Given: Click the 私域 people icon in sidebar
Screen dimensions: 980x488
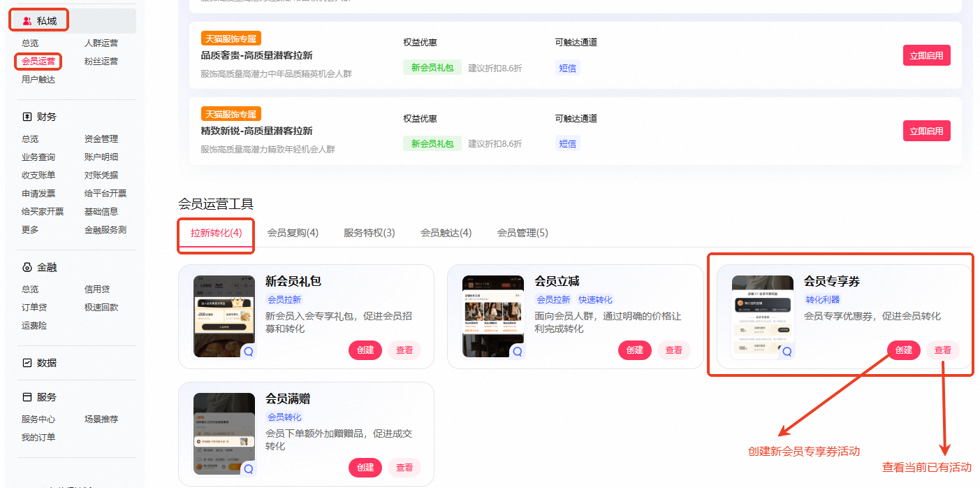Looking at the screenshot, I should (x=27, y=21).
